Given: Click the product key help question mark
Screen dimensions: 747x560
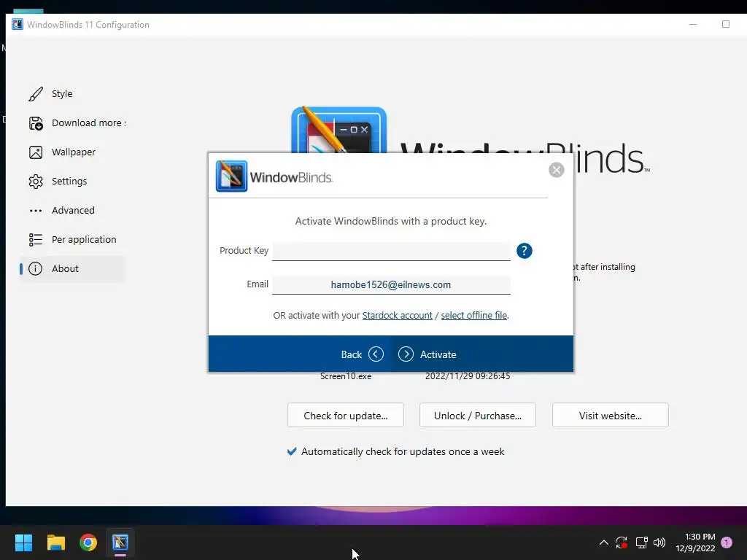Looking at the screenshot, I should pyautogui.click(x=524, y=251).
